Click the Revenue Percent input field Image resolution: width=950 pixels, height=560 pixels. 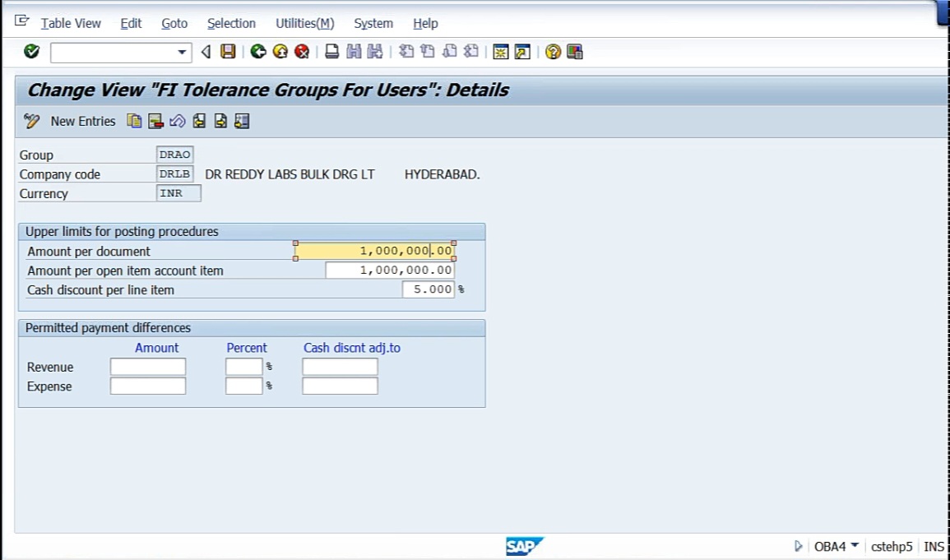[243, 367]
